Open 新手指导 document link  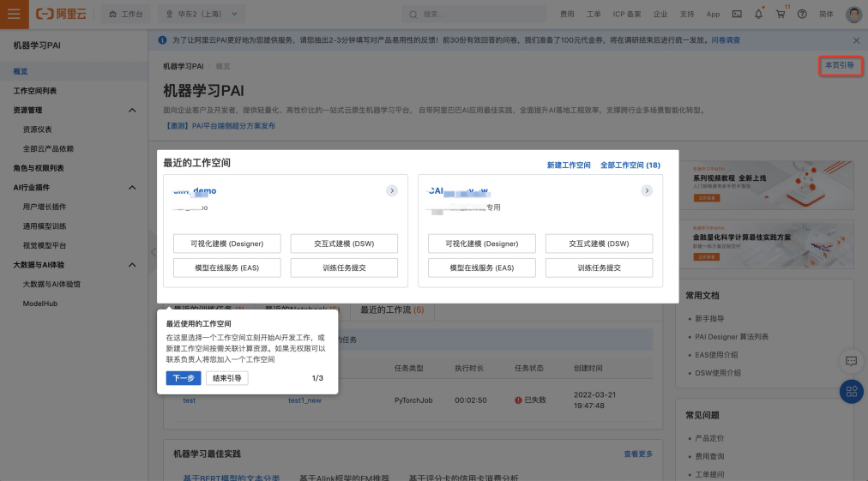(x=709, y=319)
